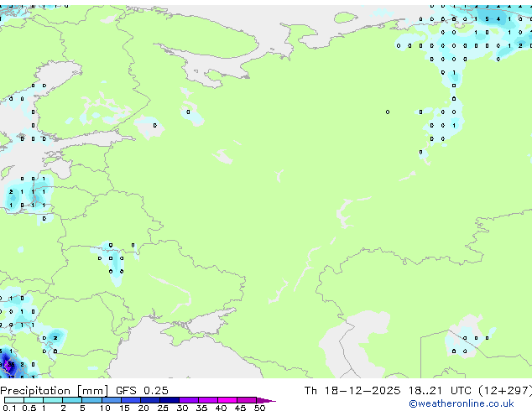This screenshot has width=532, height=411.
Task: Click the 15–20 mm legend color box
Action: (x=131, y=400)
